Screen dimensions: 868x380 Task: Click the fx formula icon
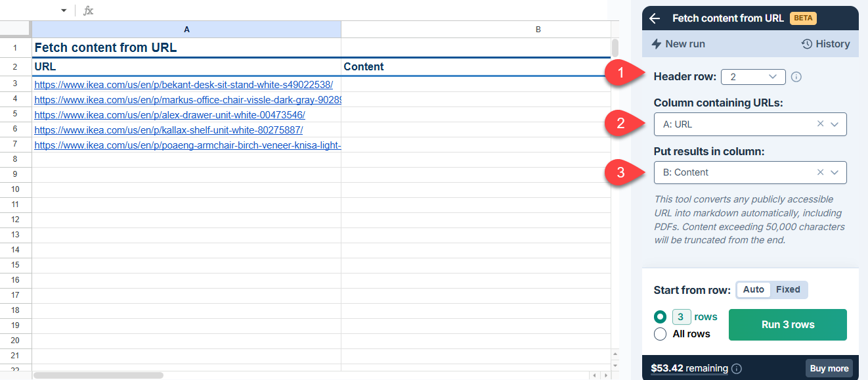click(87, 10)
